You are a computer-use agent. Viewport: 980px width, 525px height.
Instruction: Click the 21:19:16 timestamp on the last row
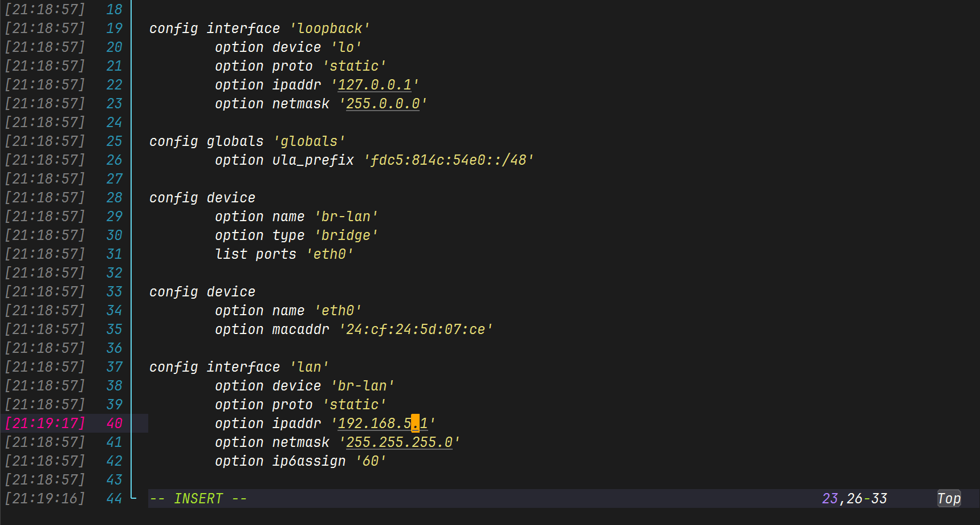coord(45,499)
